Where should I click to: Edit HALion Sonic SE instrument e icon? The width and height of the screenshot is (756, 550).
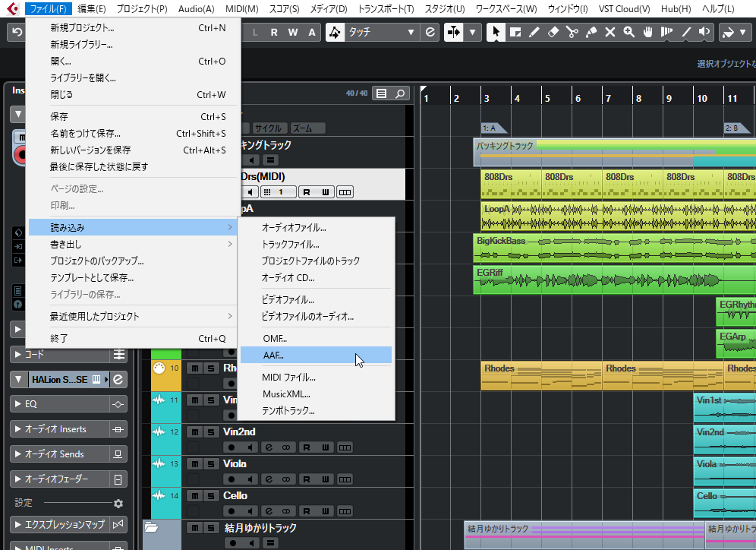(118, 380)
